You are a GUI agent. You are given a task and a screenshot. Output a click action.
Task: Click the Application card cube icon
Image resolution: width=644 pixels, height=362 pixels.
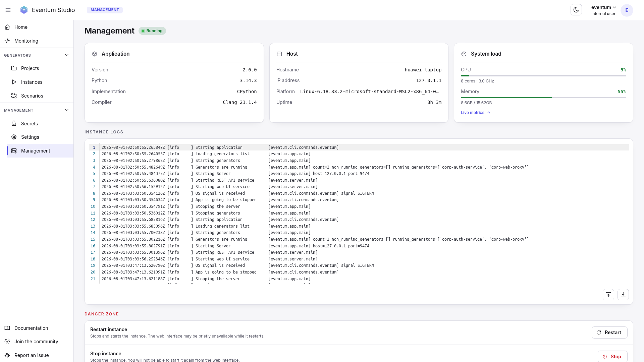pos(95,54)
